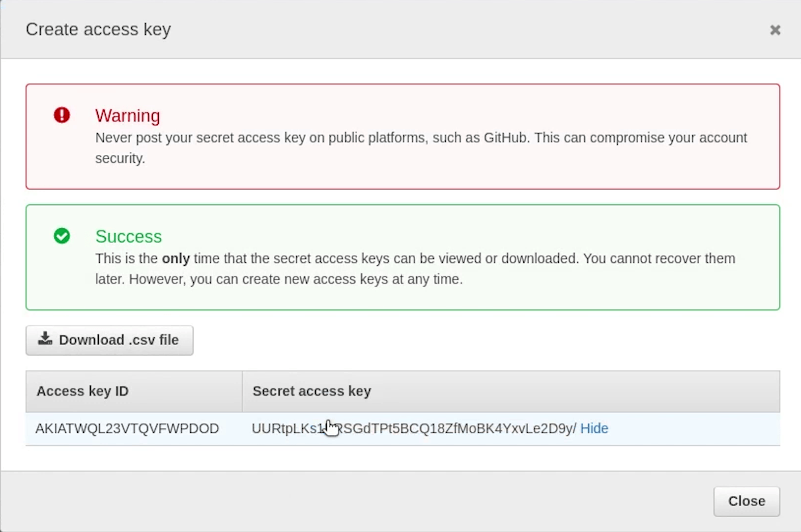Click the create new access keys sentence
Image resolution: width=801 pixels, height=532 pixels.
click(279, 279)
